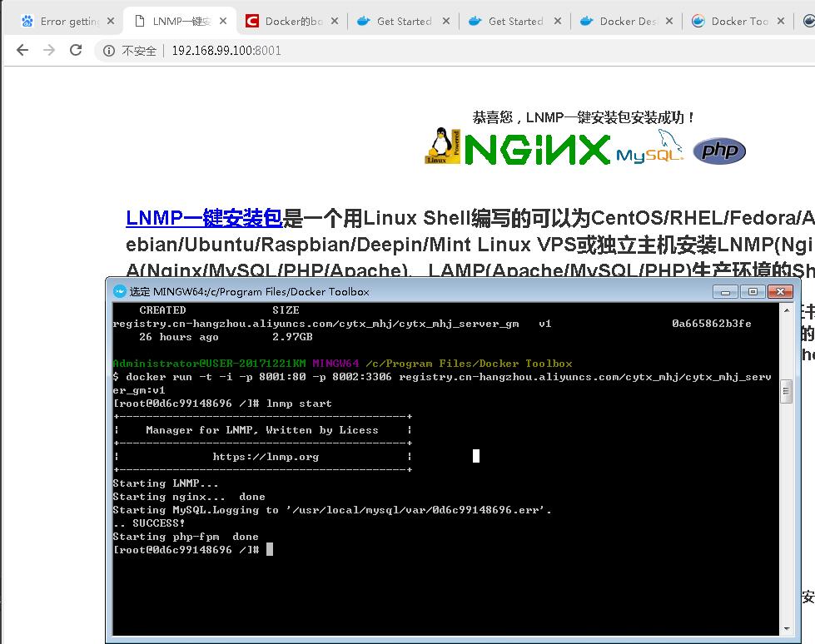Image resolution: width=815 pixels, height=644 pixels.
Task: Switch to the first Get Started tab
Action: tap(404, 22)
